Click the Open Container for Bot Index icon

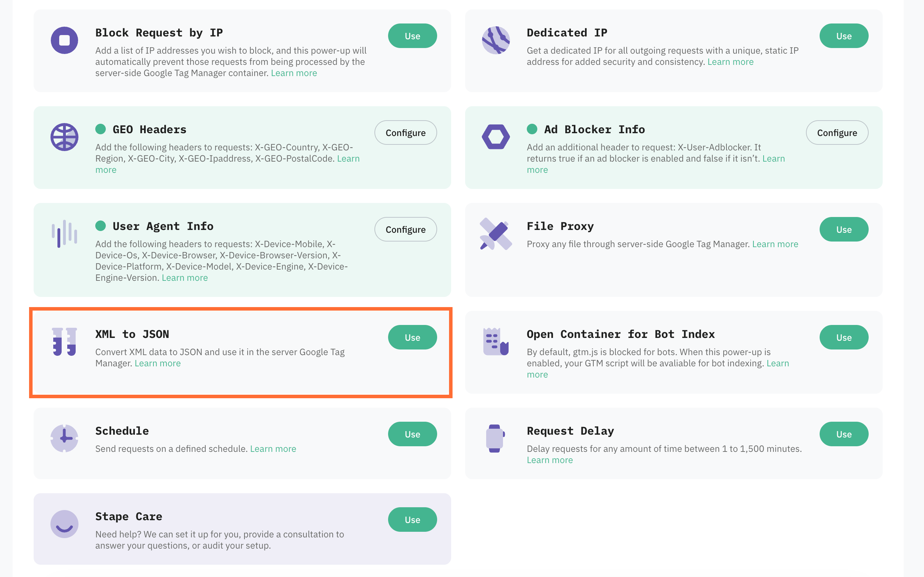(496, 341)
